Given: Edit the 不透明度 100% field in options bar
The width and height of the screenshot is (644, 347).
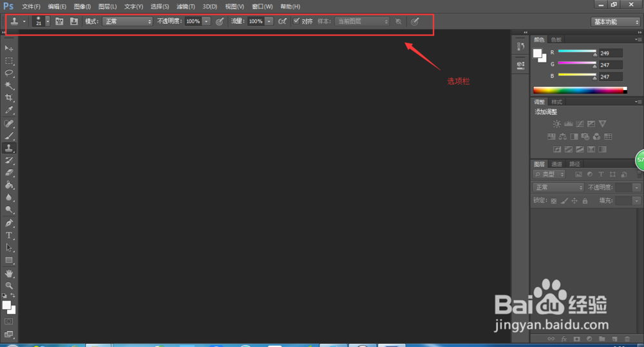Looking at the screenshot, I should click(x=193, y=21).
